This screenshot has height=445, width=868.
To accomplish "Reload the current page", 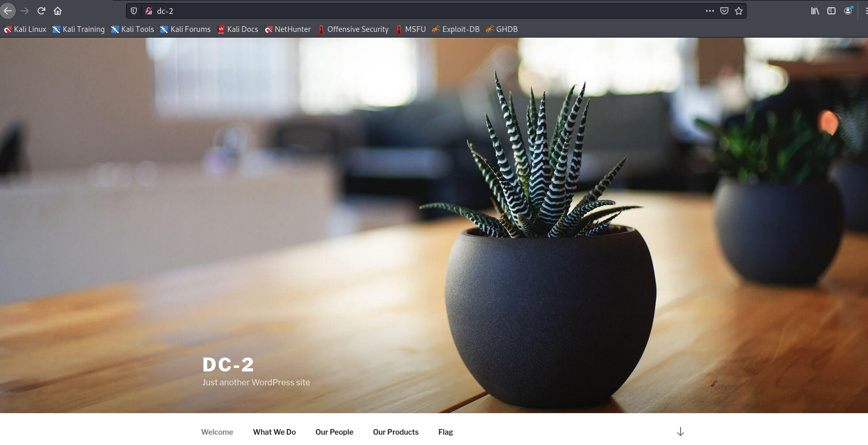I will click(x=41, y=11).
